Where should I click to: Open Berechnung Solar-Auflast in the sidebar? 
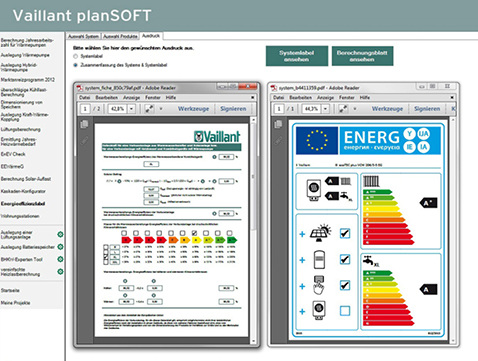[x=26, y=179]
